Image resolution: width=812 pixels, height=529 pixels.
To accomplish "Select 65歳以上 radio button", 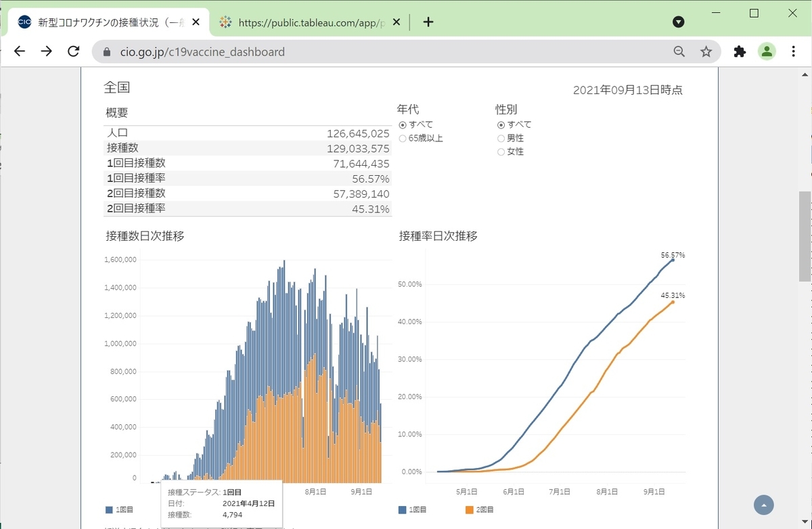I will (403, 138).
